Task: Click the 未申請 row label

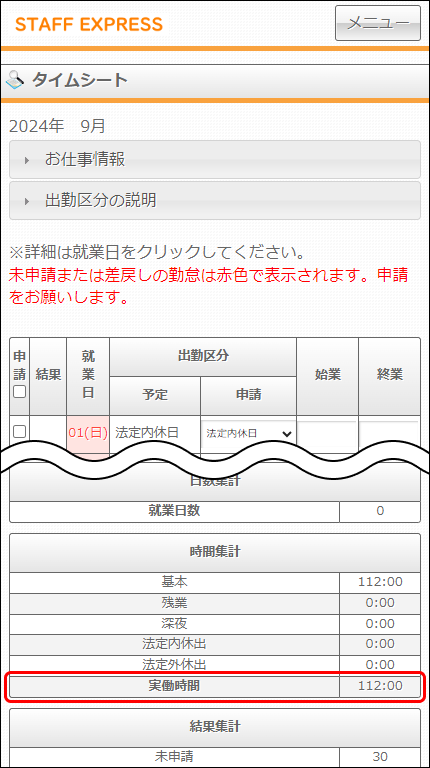Action: point(174,757)
